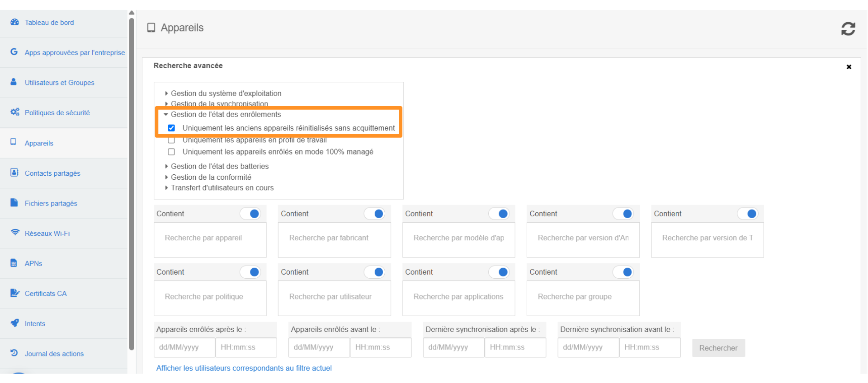Click the Politiques de sécurité gears icon
Image resolution: width=868 pixels, height=383 pixels.
click(x=14, y=112)
